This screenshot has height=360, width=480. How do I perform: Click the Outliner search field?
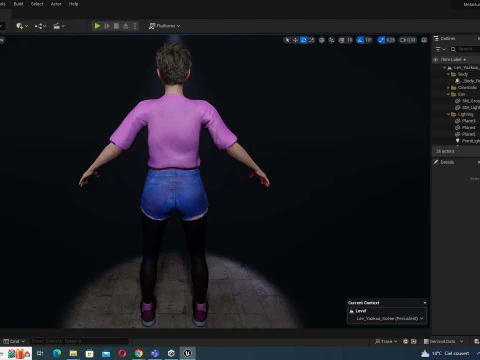click(x=465, y=49)
